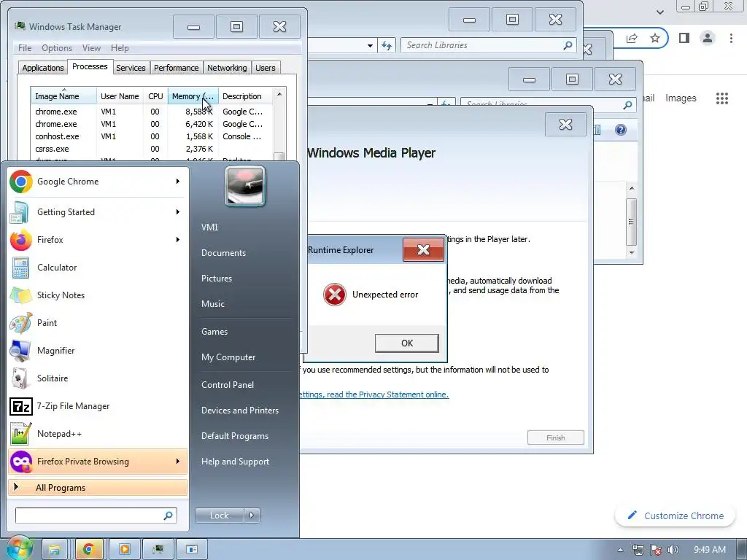Open Options menu in Task Manager

[x=57, y=48]
